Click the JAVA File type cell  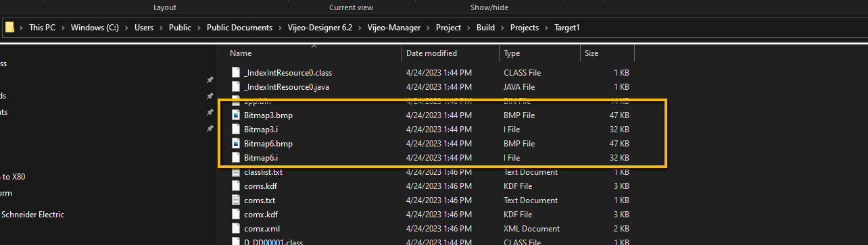point(519,87)
